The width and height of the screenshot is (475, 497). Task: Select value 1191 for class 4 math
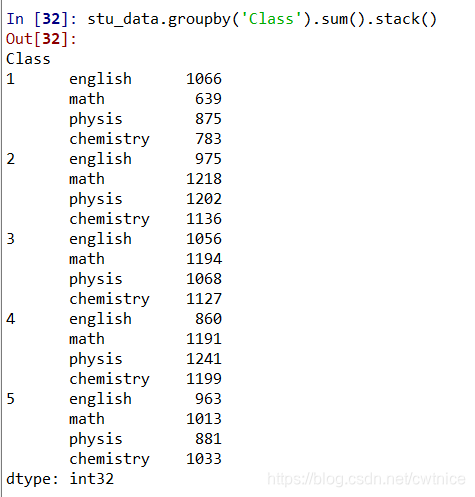pos(204,339)
